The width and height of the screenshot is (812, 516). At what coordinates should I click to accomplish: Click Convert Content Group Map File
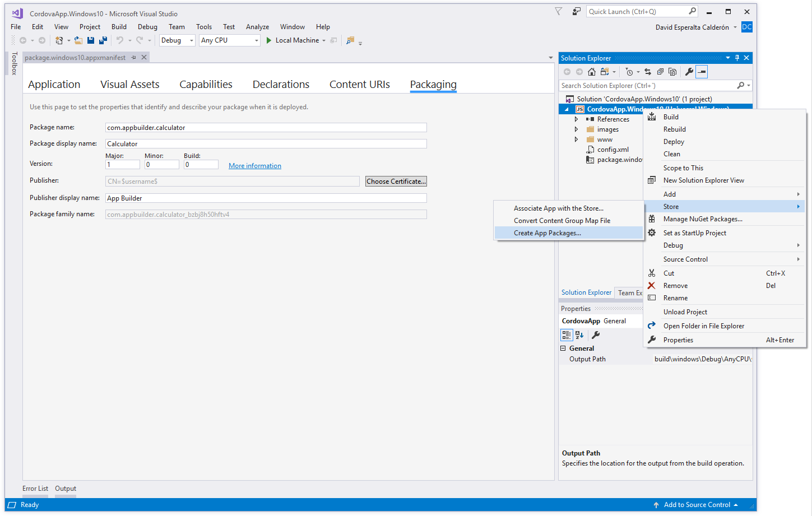coord(568,221)
